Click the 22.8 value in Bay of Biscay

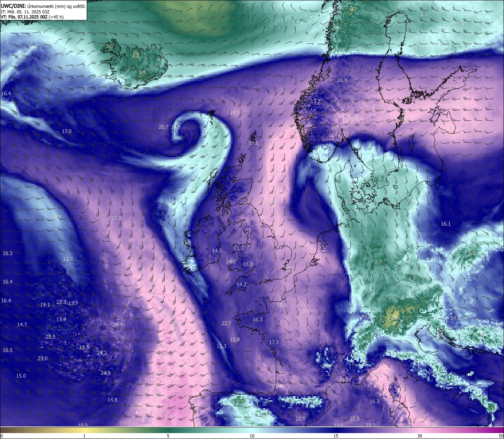coord(235,340)
